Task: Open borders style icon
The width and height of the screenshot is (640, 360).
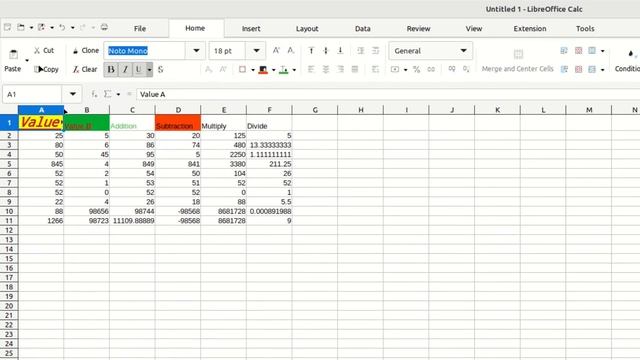Action: (x=242, y=69)
